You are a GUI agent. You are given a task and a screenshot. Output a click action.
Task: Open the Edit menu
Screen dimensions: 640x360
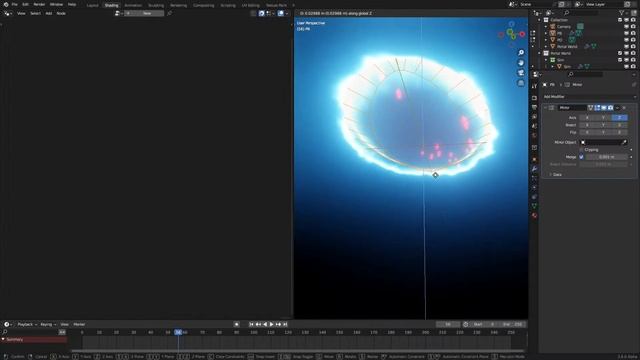pyautogui.click(x=25, y=4)
